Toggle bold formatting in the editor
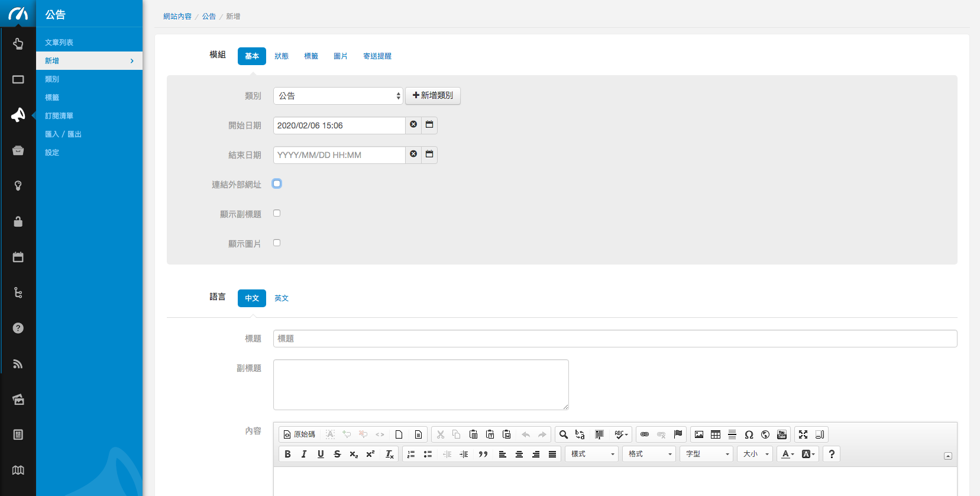The width and height of the screenshot is (980, 496). tap(287, 454)
